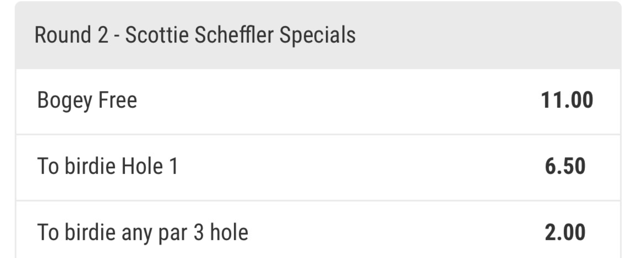This screenshot has width=644, height=258.
Task: Collapse the Round 2 Scottie Scheffler Specials header
Action: [318, 35]
